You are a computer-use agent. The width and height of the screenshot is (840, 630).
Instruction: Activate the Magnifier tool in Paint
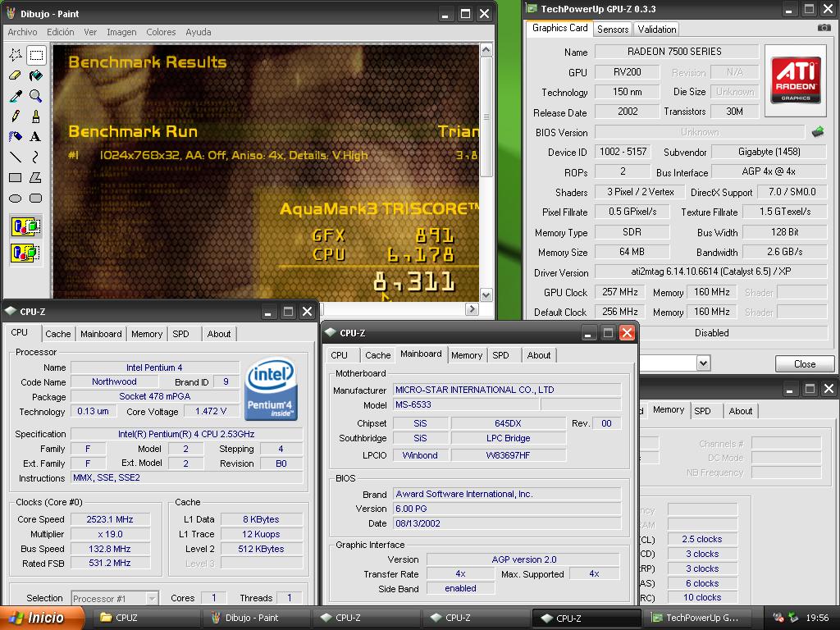click(x=36, y=96)
